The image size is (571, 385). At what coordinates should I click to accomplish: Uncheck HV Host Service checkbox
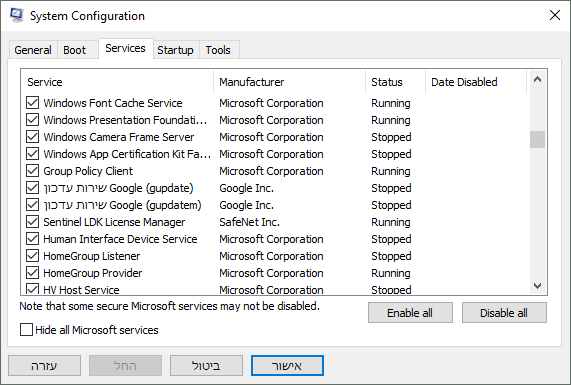pos(32,289)
